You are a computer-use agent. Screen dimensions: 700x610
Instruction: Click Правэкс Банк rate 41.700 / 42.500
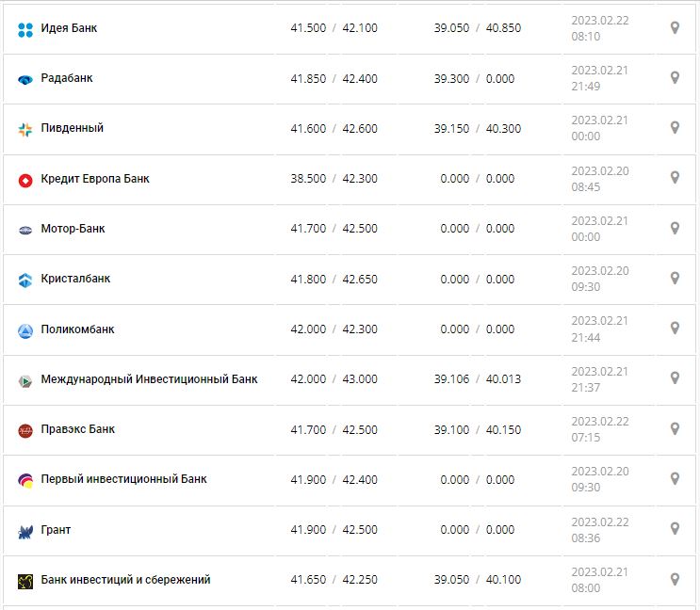tap(334, 430)
